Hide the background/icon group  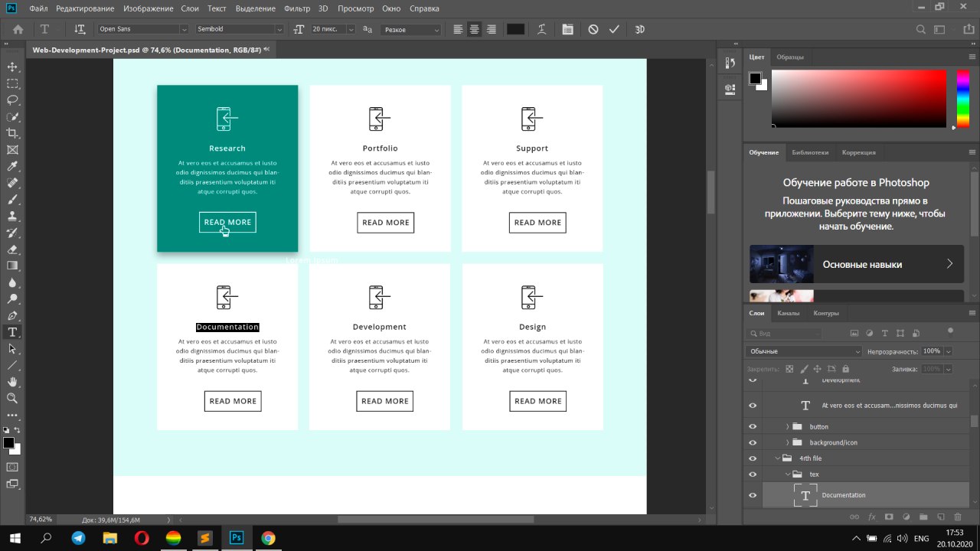(753, 442)
